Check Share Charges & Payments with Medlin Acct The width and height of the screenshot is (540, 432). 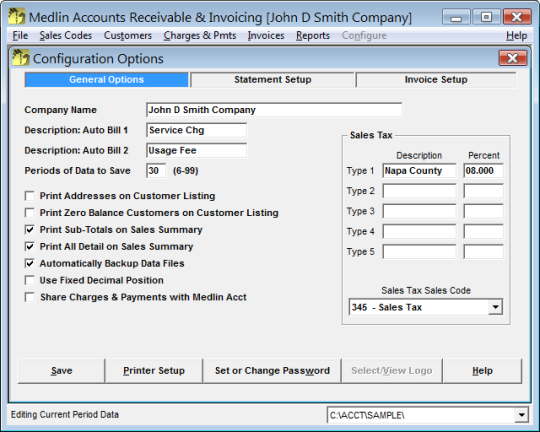coord(30,297)
